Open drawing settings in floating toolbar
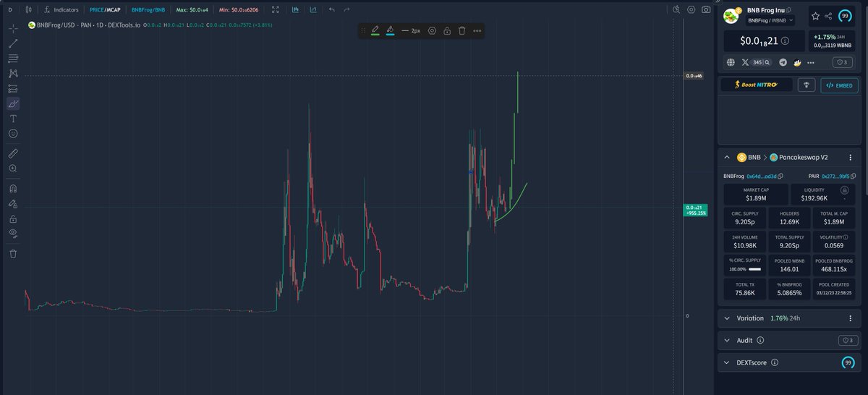 pos(432,31)
